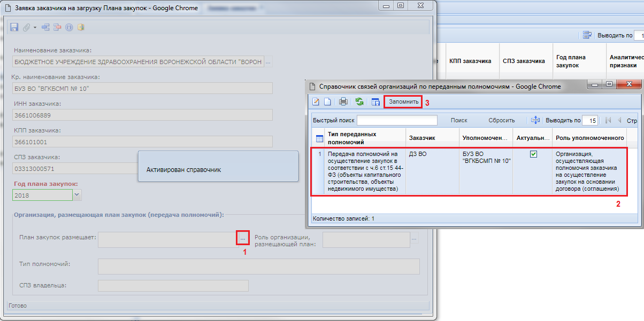
Task: Click the red hierarchy diagram icon
Action: 57,27
